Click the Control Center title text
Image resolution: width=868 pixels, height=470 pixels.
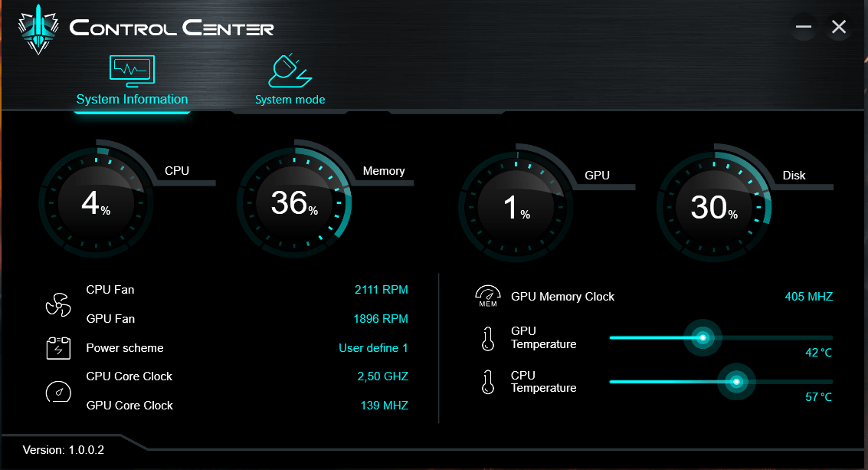[172, 28]
